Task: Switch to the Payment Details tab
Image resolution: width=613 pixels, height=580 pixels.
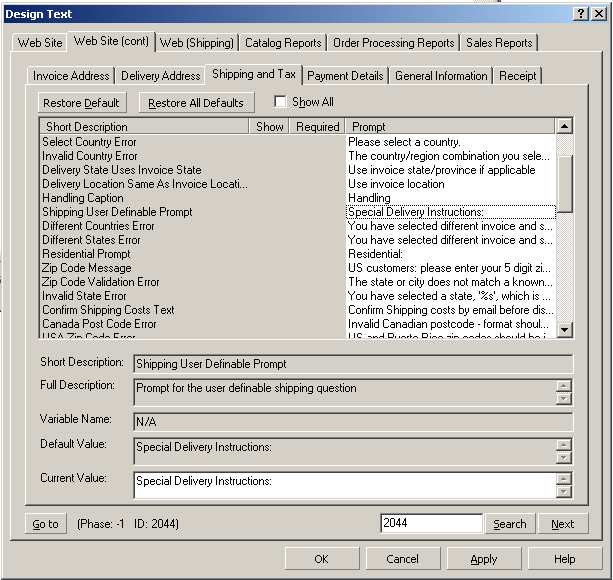Action: tap(345, 76)
